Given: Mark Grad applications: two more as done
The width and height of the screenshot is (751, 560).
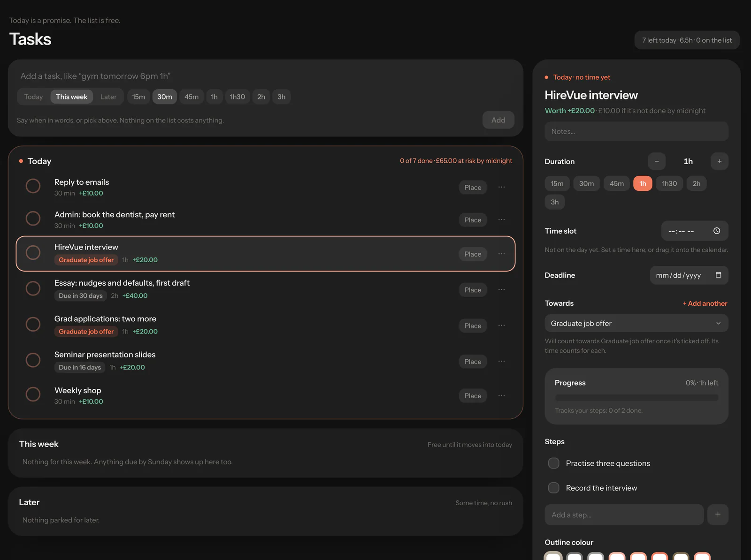Looking at the screenshot, I should coord(33,324).
